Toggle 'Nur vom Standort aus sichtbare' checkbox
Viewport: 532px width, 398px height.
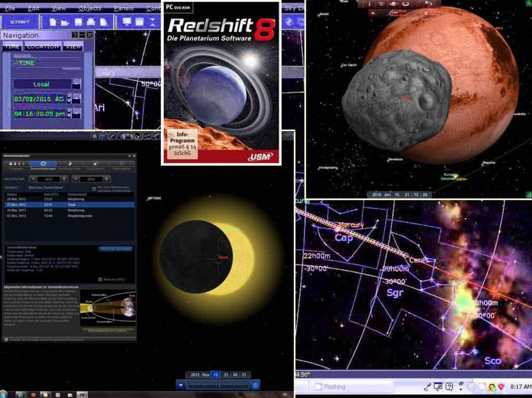pyautogui.click(x=94, y=189)
